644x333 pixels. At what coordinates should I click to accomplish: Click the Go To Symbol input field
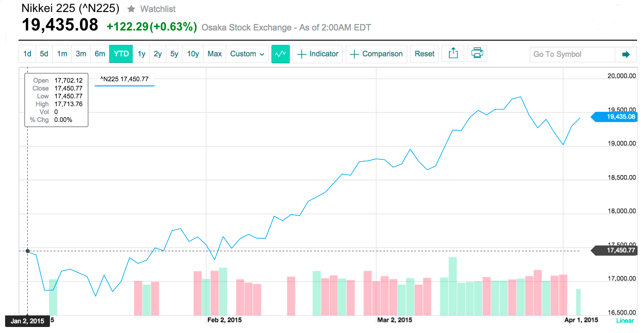pos(573,54)
